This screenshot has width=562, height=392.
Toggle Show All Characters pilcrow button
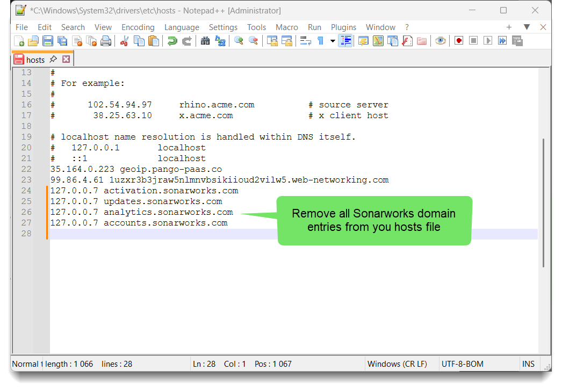320,41
